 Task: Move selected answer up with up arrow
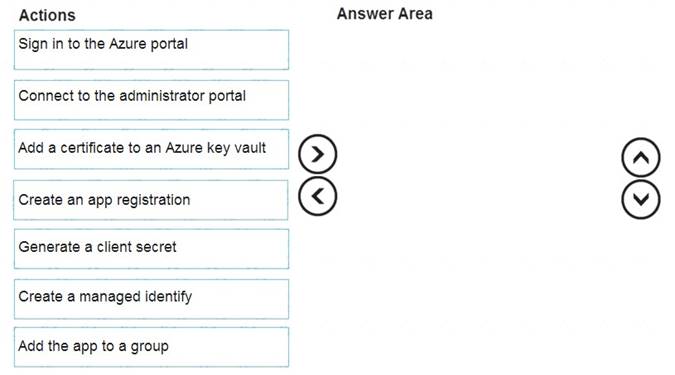pyautogui.click(x=641, y=158)
